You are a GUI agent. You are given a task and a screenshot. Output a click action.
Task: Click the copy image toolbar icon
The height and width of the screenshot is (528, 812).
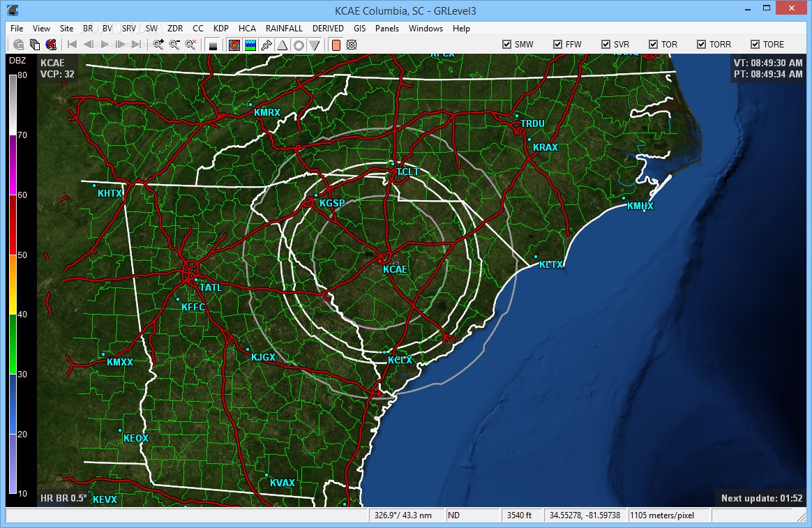35,45
